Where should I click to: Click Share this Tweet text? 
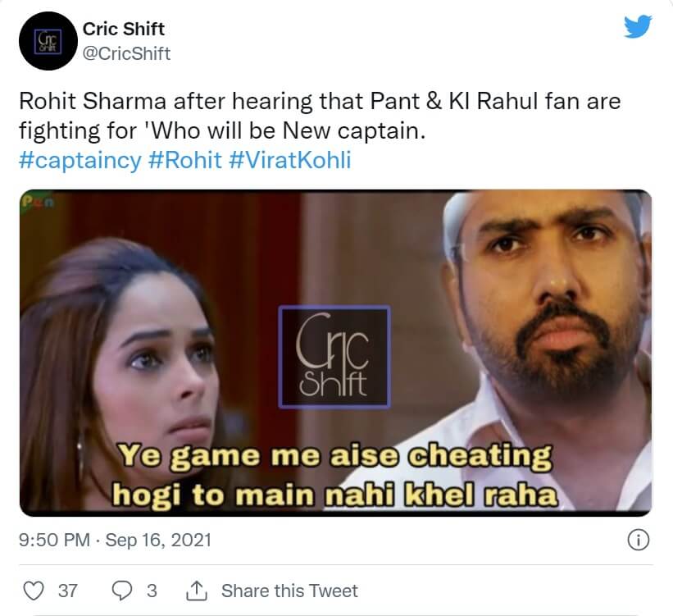[289, 591]
